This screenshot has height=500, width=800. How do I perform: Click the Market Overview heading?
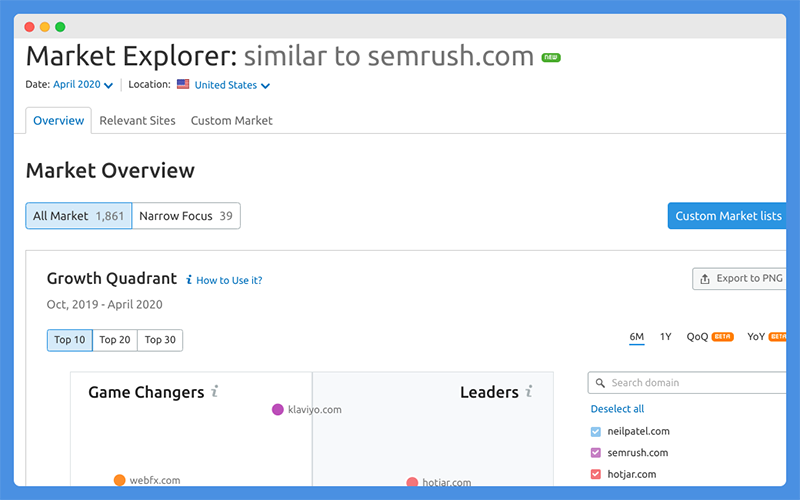pyautogui.click(x=110, y=170)
